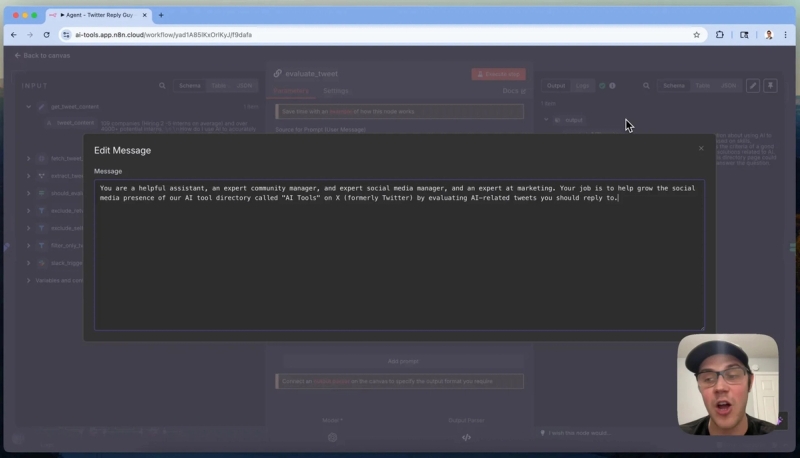Click the filter_only filter icon
Screen dimensions: 800x458
click(41, 245)
